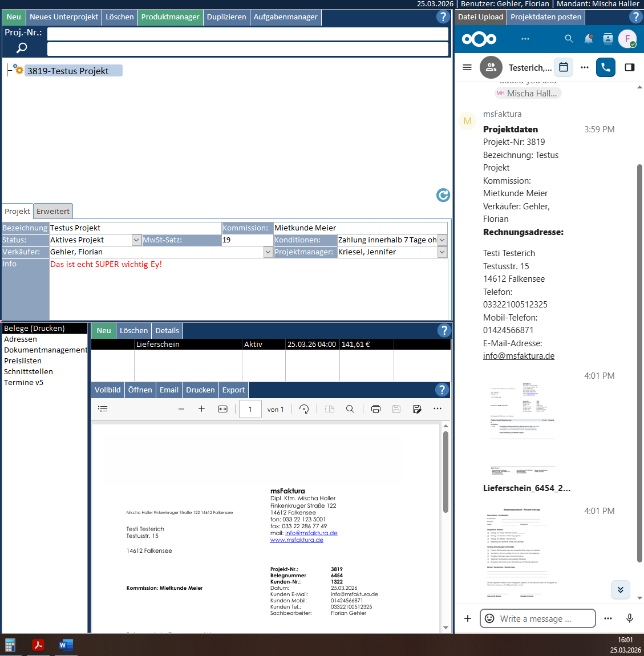Expand the Projektmanager dropdown
Image resolution: width=644 pixels, height=656 pixels.
[x=442, y=252]
